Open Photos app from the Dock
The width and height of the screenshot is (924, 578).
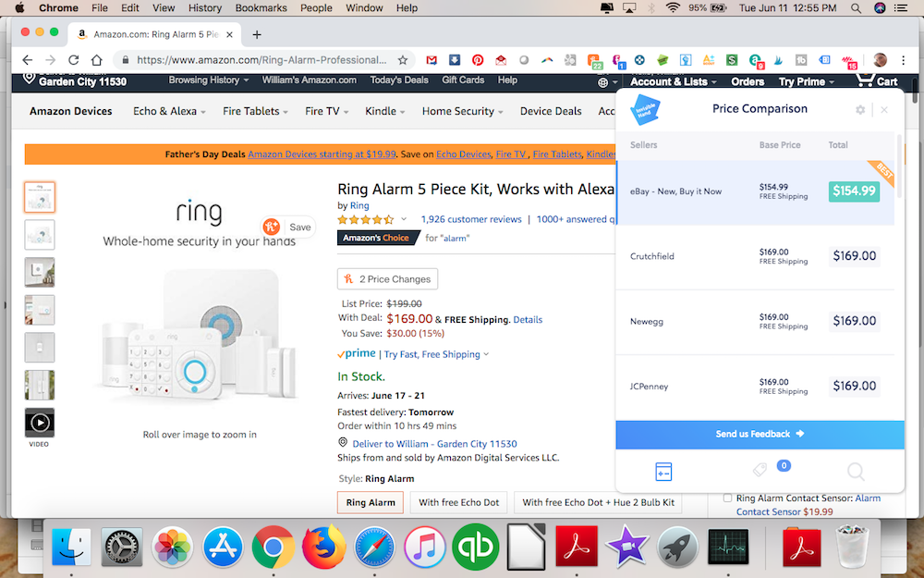click(x=172, y=547)
